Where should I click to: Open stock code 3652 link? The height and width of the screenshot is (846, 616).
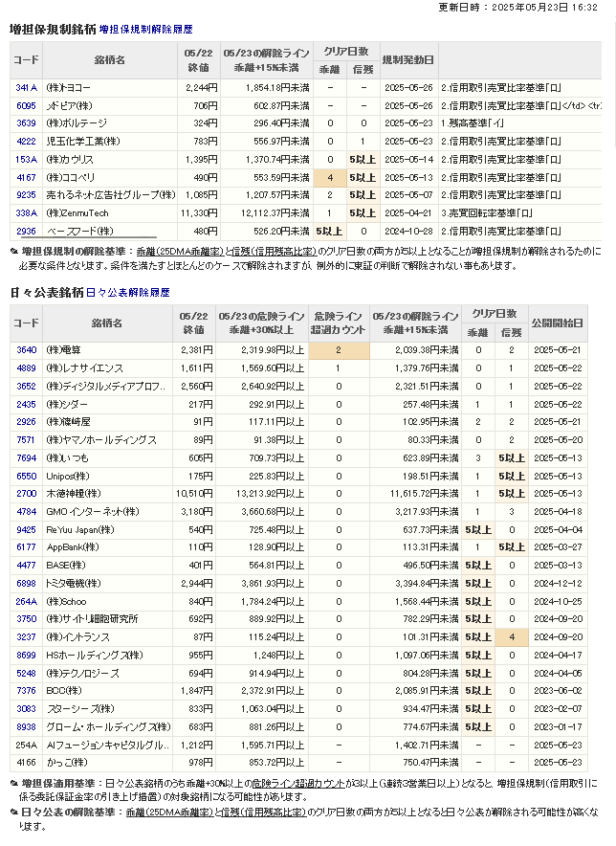[x=26, y=387]
